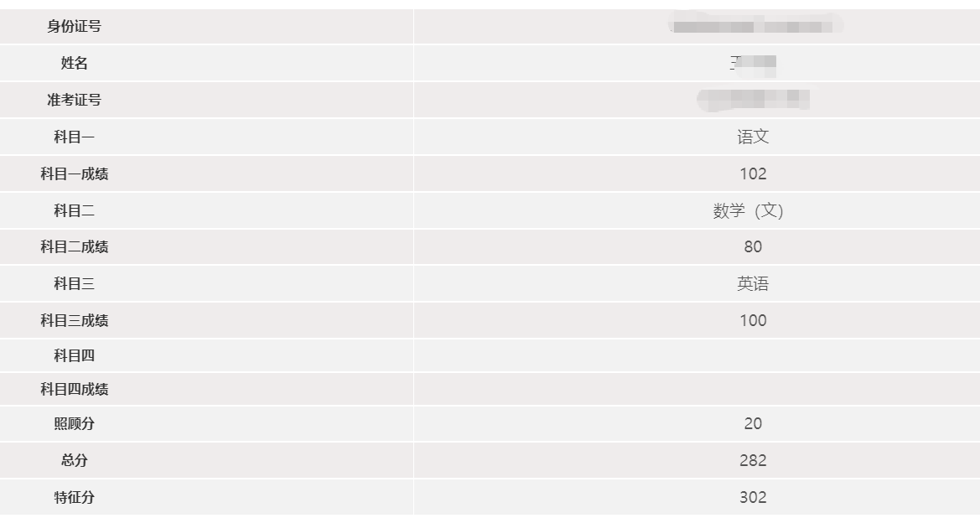Viewport: 980px width, 518px height.
Task: Click the 准考证号 label
Action: click(74, 101)
